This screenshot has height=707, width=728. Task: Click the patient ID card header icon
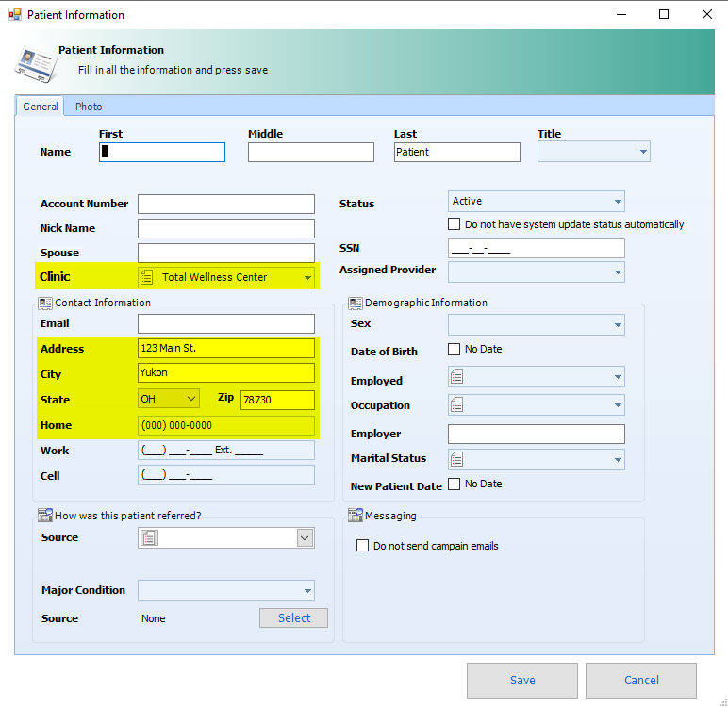(35, 64)
